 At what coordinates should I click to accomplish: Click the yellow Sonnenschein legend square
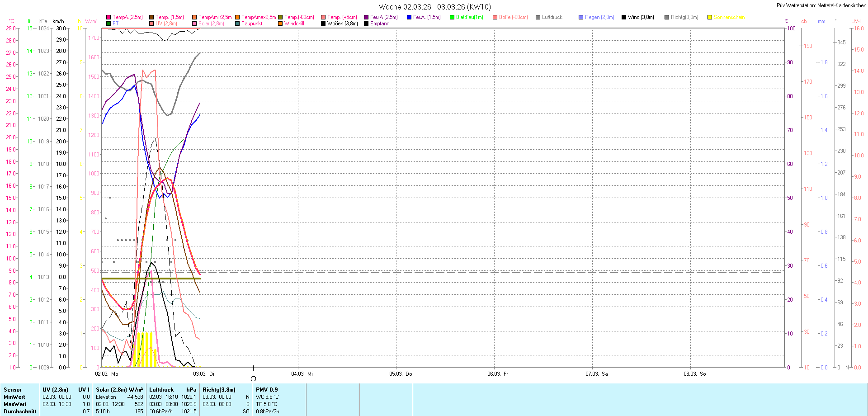pos(710,17)
